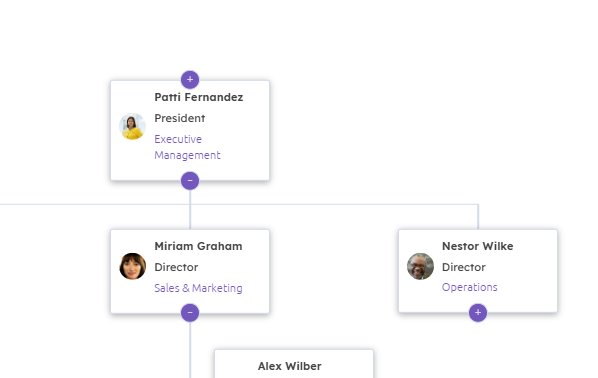Select Nestor Wilke's Director title

pyautogui.click(x=464, y=267)
